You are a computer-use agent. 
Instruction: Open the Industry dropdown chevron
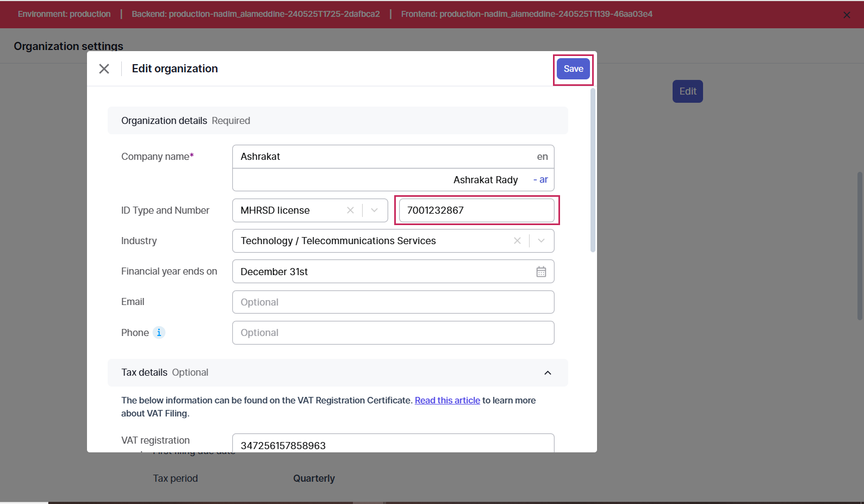pos(541,241)
